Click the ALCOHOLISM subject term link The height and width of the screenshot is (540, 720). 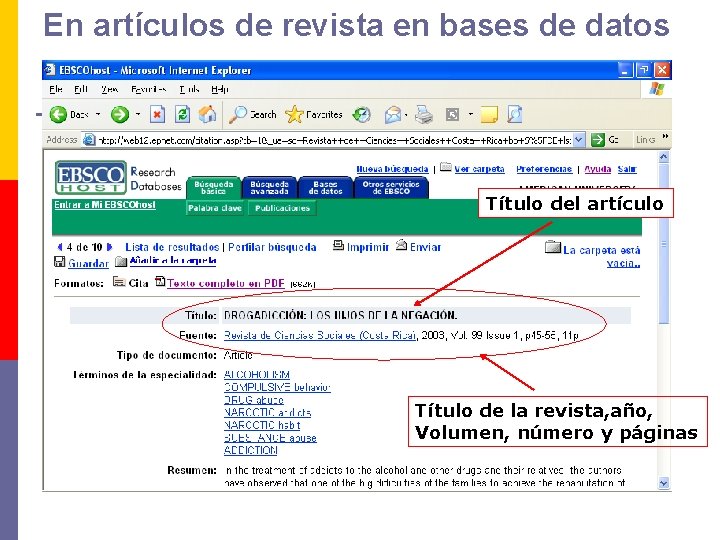257,374
